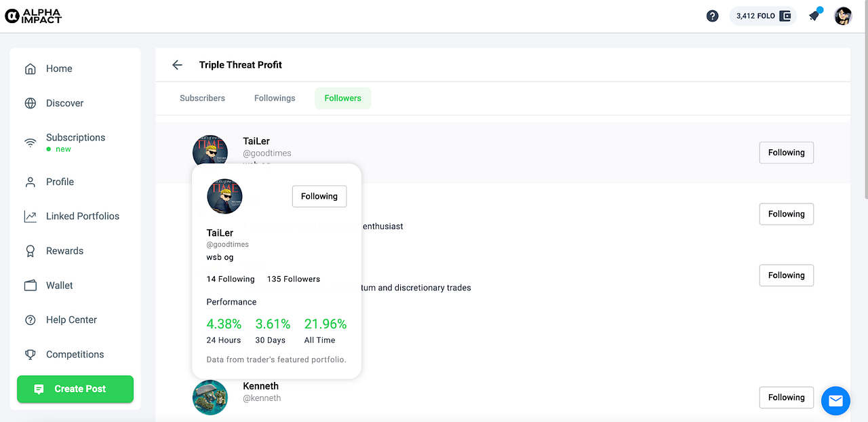Open the 135 Followers link in popup
The width and height of the screenshot is (868, 422).
(x=294, y=279)
